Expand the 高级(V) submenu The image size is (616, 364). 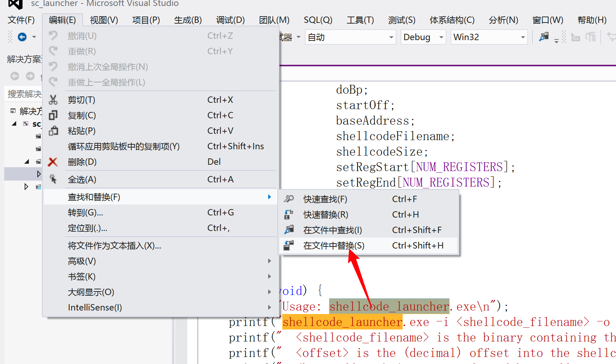click(161, 261)
